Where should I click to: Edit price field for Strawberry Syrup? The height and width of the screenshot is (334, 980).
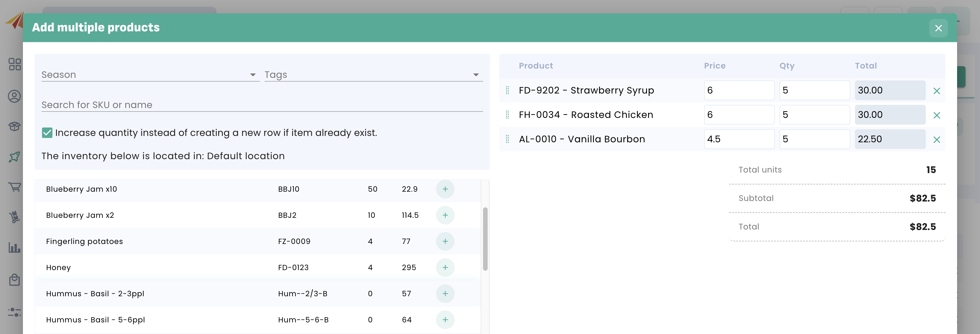(x=738, y=90)
